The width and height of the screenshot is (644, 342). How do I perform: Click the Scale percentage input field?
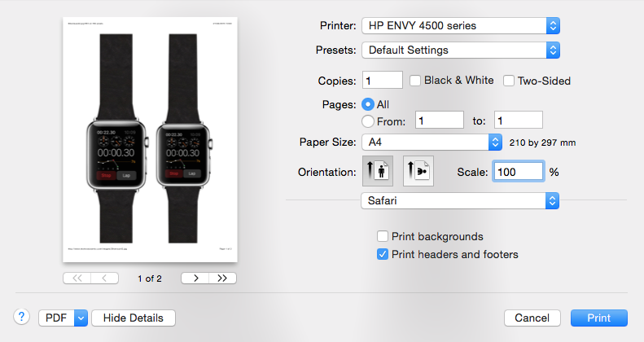[519, 172]
